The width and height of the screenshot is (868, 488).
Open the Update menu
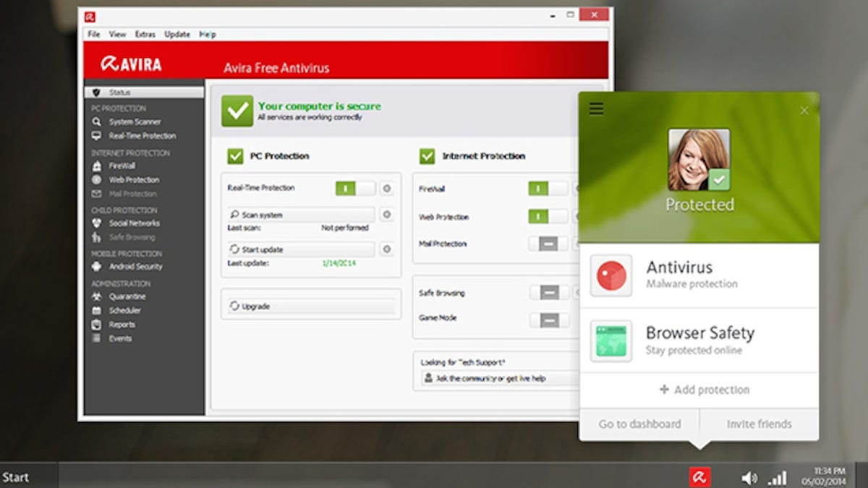[176, 34]
